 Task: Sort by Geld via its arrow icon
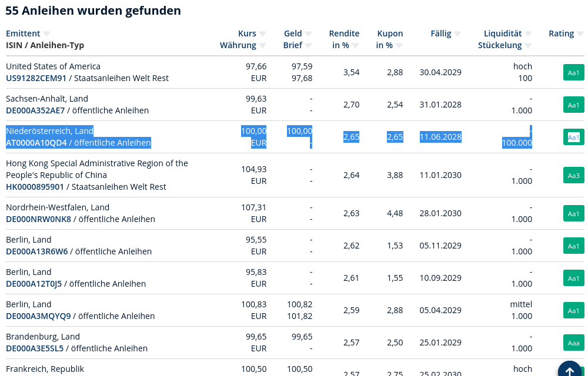pyautogui.click(x=308, y=34)
